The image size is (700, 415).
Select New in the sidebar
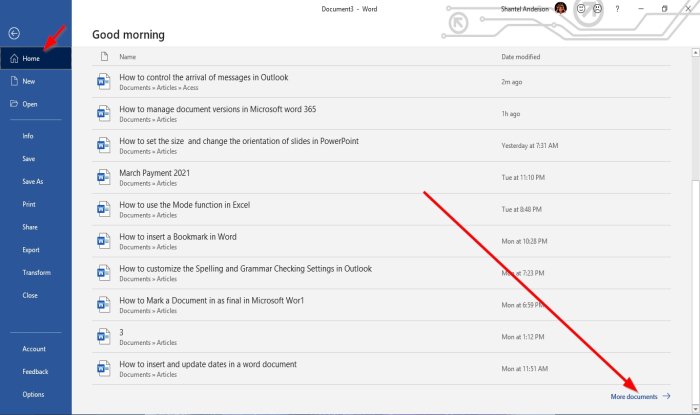[x=36, y=81]
